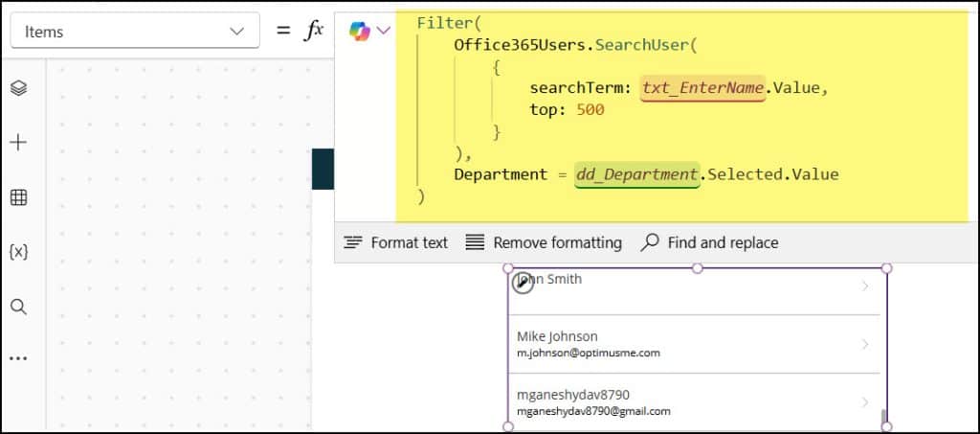Select the Mike Johnson name text

coord(557,336)
